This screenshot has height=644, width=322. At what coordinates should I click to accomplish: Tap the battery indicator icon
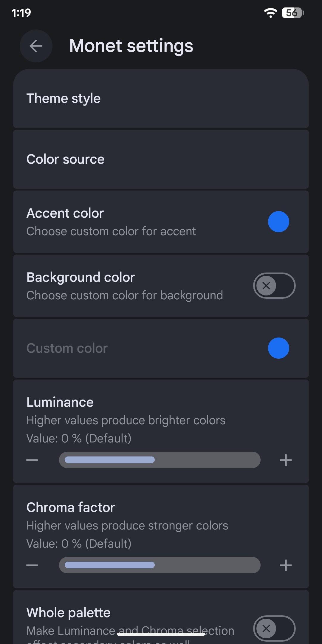click(x=292, y=13)
